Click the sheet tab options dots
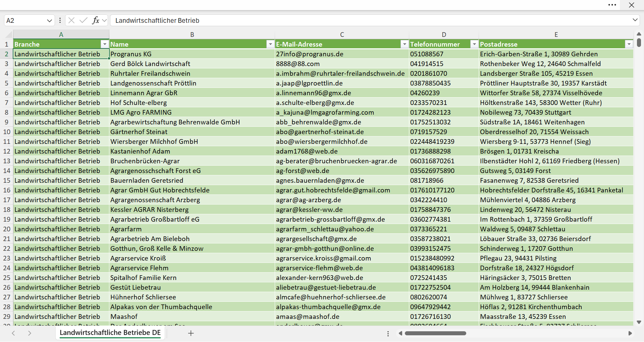The image size is (644, 342). [388, 334]
